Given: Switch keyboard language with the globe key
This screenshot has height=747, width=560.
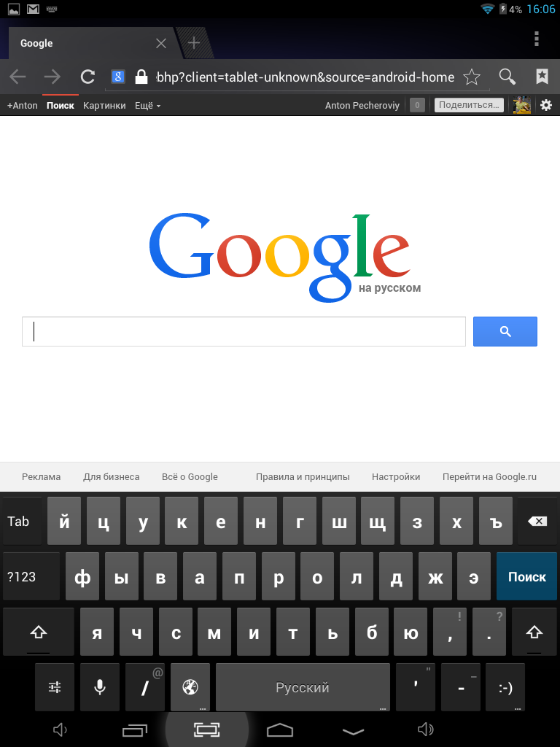Looking at the screenshot, I should click(x=190, y=687).
